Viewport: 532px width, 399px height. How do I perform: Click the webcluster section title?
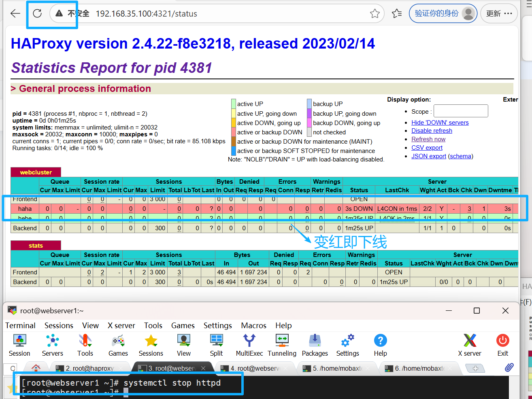[x=36, y=172]
